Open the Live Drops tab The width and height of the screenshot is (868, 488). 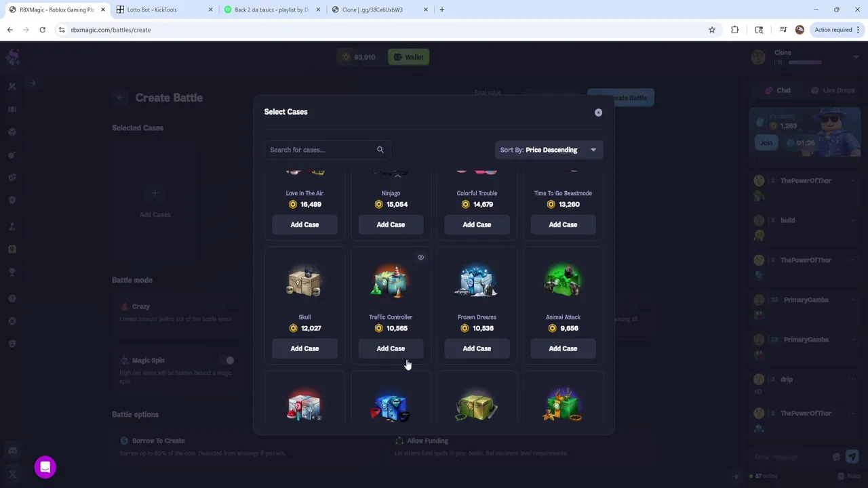(x=833, y=90)
